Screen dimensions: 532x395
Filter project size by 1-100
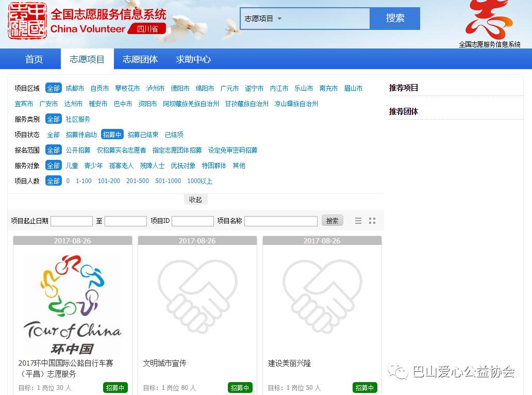tap(84, 181)
